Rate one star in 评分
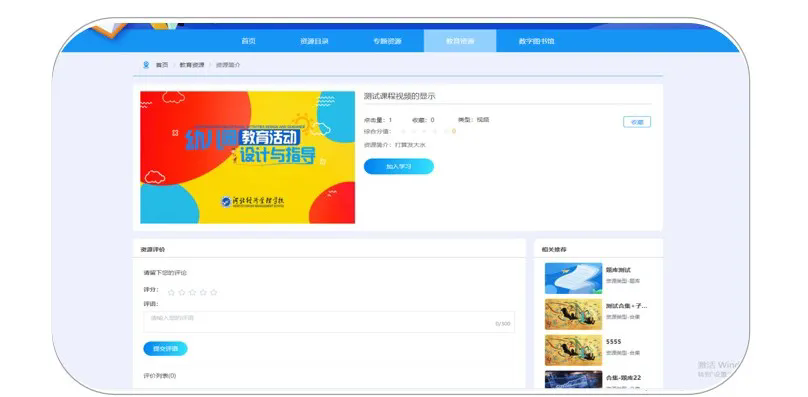The width and height of the screenshot is (808, 397). (171, 292)
